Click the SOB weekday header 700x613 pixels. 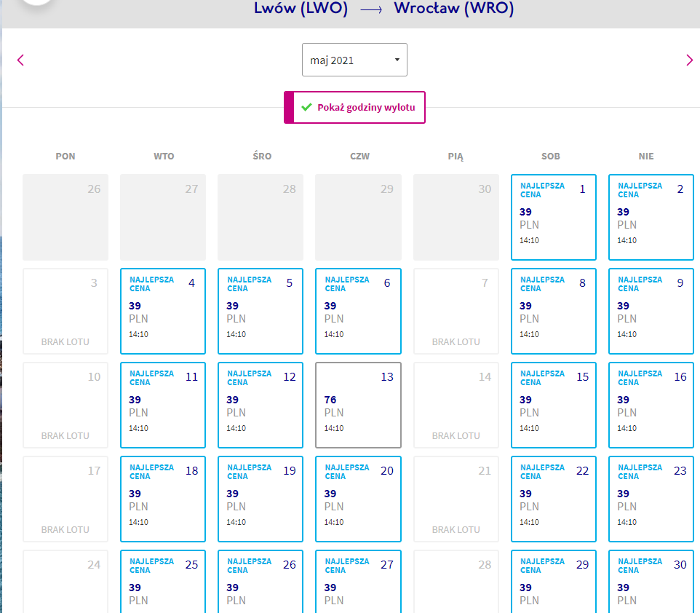pos(550,157)
